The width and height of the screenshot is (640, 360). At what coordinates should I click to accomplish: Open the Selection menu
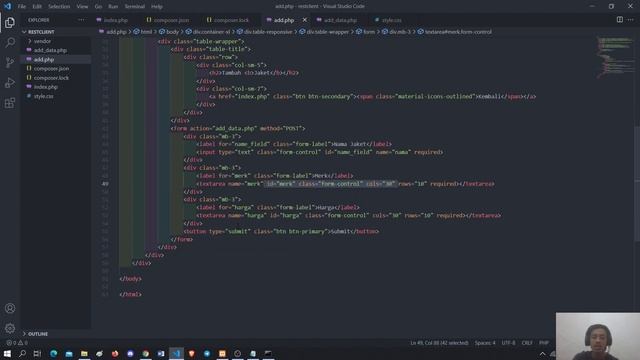59,7
